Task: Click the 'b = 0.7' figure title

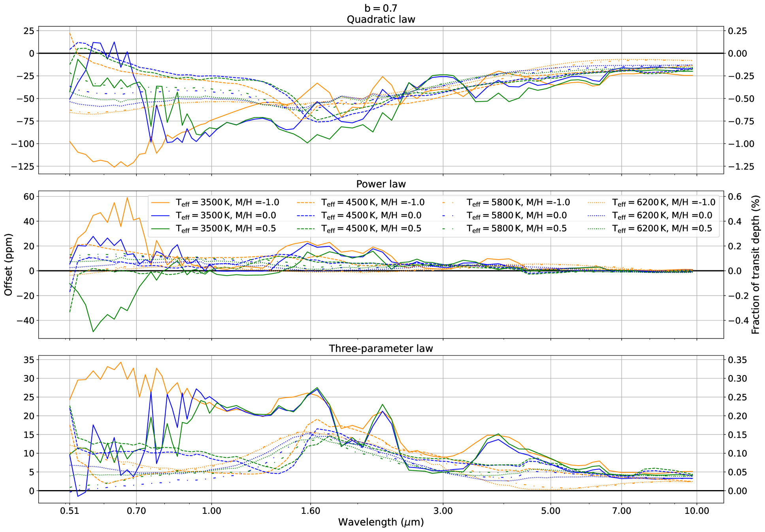Action: click(381, 8)
